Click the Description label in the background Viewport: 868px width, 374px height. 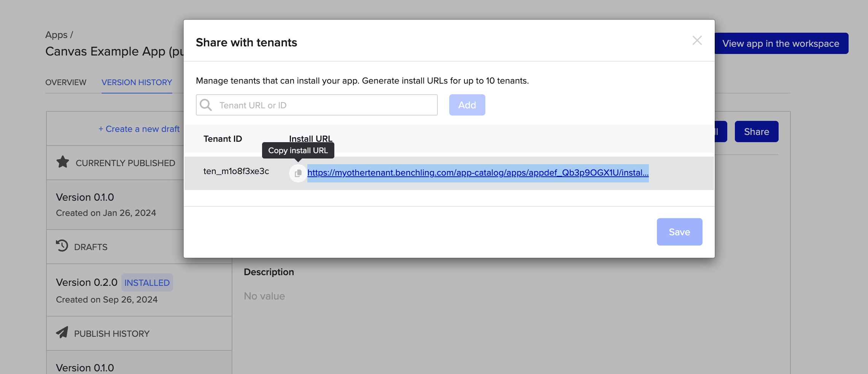click(269, 272)
